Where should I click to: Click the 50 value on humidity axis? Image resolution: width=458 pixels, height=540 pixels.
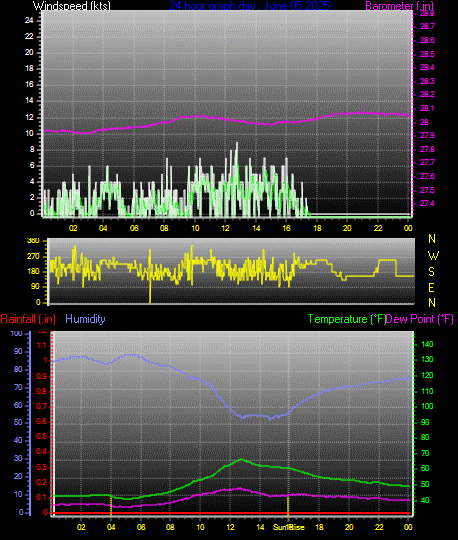pos(18,422)
